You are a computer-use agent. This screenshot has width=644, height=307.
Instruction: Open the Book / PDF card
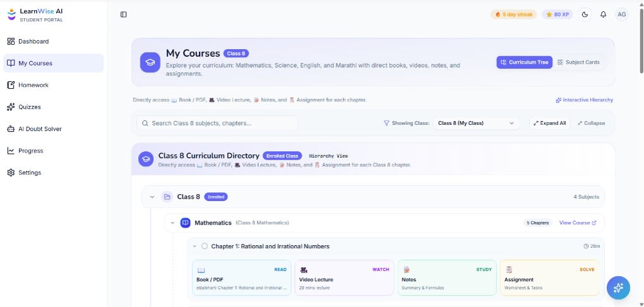[241, 277]
